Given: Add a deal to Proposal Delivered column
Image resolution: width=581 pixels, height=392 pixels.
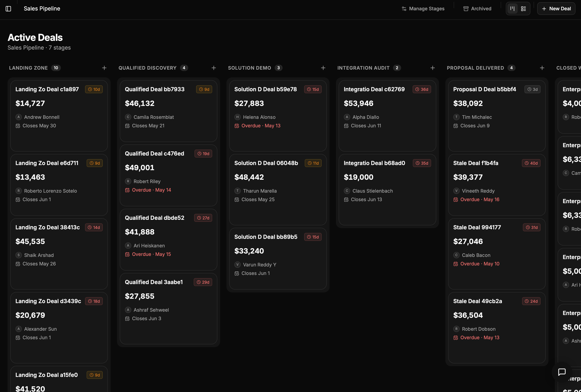Looking at the screenshot, I should tap(542, 68).
